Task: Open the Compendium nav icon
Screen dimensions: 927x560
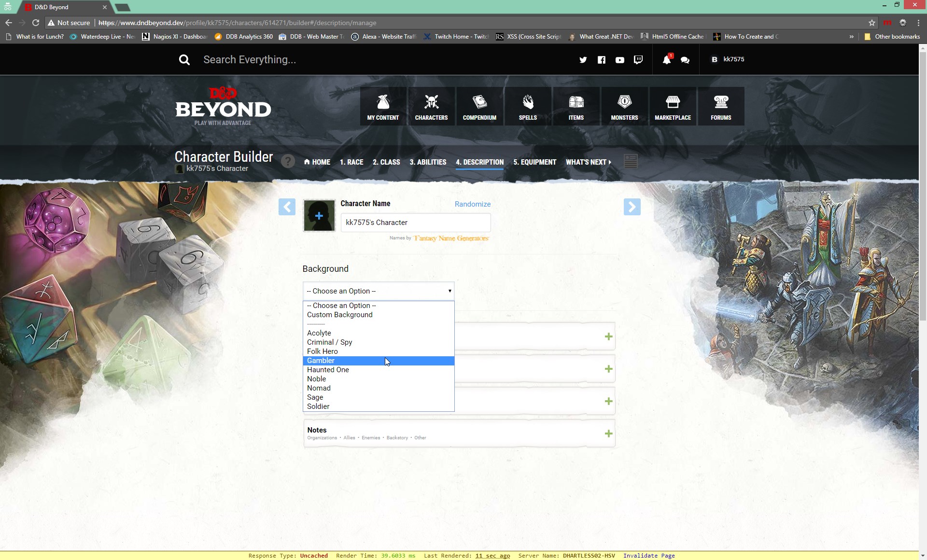Action: [x=479, y=106]
